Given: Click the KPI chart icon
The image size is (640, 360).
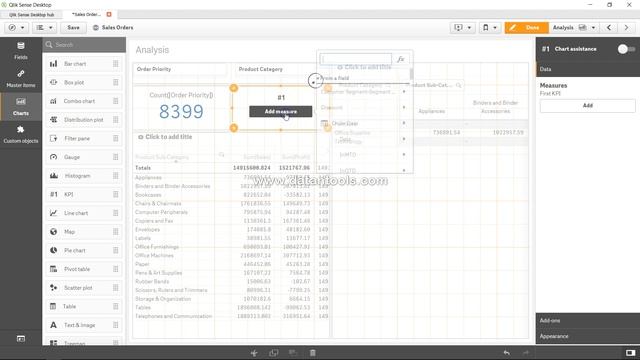Looking at the screenshot, I should point(53,194).
